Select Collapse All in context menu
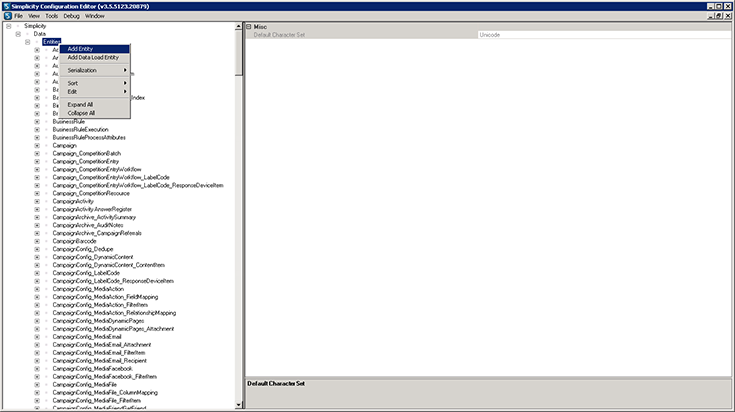Image resolution: width=735 pixels, height=412 pixels. [x=95, y=113]
